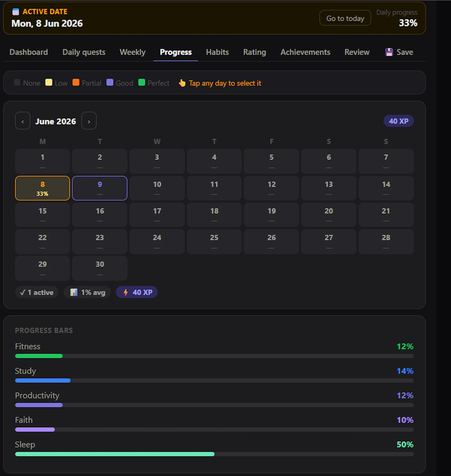The image size is (451, 476).
Task: Go to the Review tab
Action: [357, 52]
